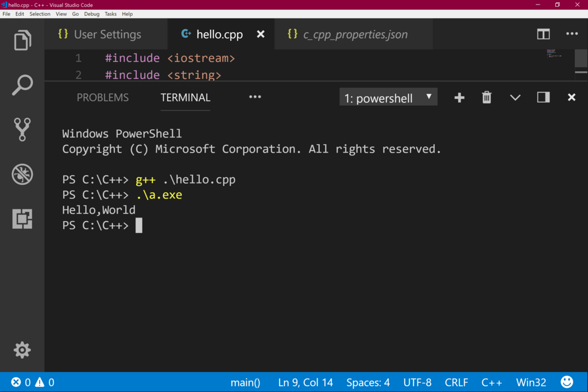Click 'g++ .\hello.cpp' command in terminal

click(x=185, y=180)
